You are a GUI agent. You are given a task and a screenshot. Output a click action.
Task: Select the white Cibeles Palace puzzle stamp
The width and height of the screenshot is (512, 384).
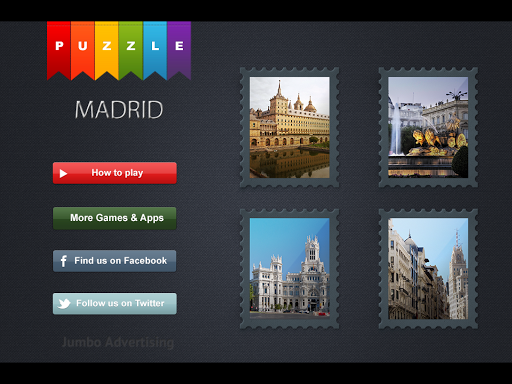tap(290, 269)
